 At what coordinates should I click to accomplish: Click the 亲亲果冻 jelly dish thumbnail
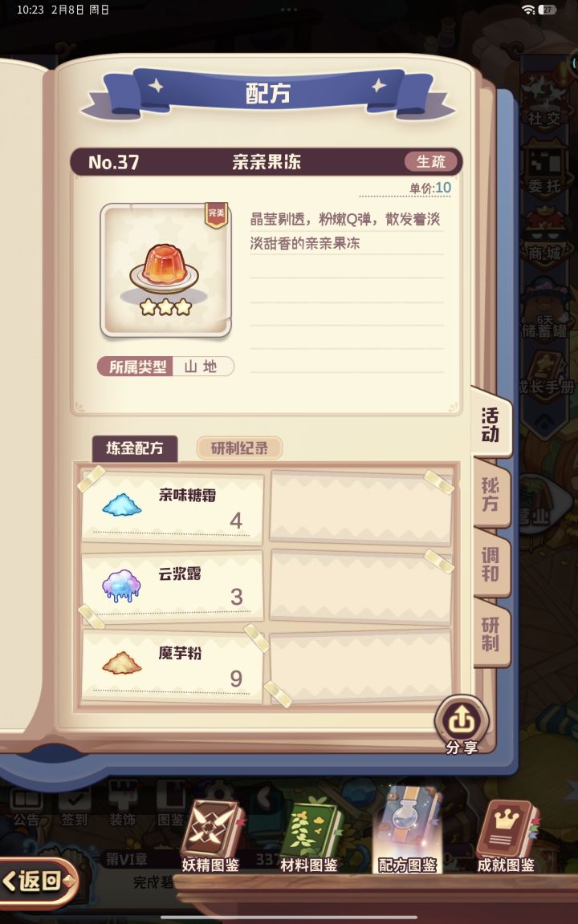165,271
